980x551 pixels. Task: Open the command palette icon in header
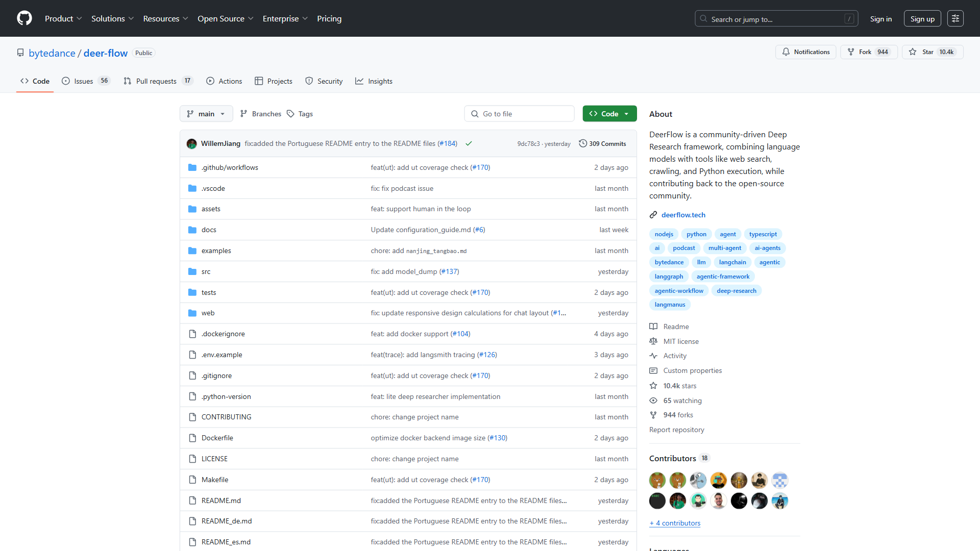pyautogui.click(x=955, y=18)
